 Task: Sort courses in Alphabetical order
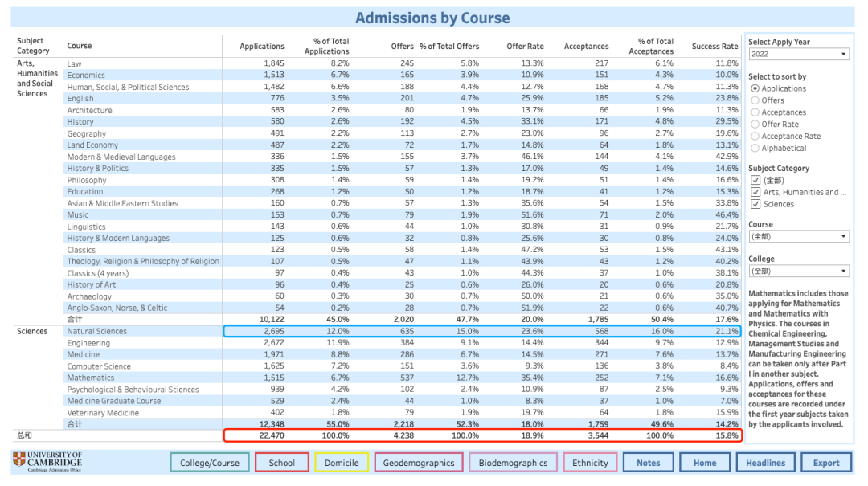click(755, 149)
